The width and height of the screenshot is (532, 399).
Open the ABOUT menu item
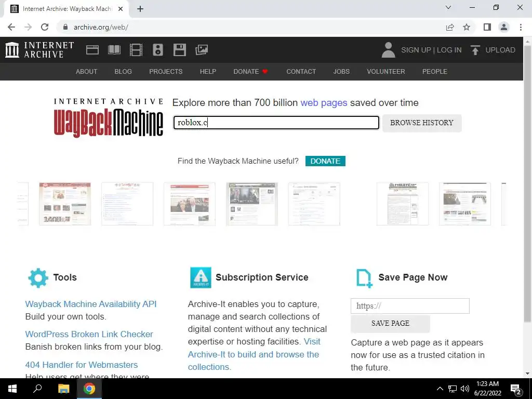(87, 72)
